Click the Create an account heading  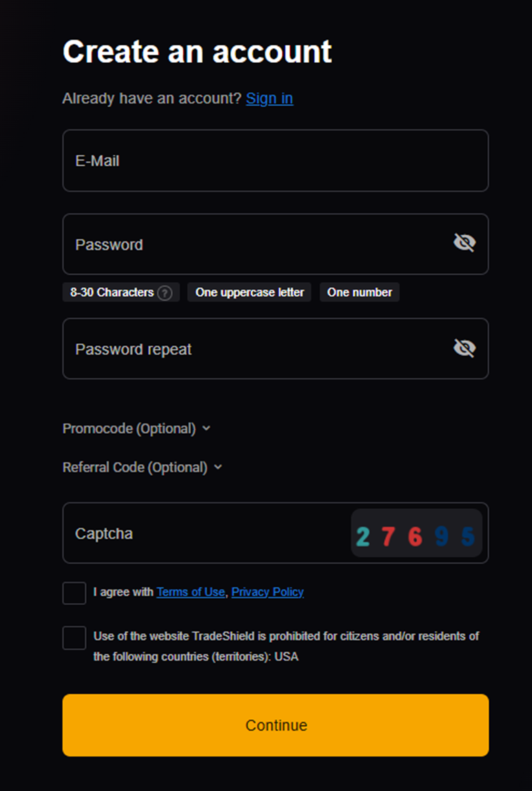(197, 52)
